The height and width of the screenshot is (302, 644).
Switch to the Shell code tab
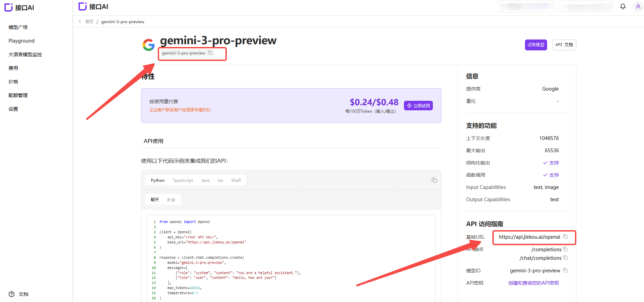[236, 180]
